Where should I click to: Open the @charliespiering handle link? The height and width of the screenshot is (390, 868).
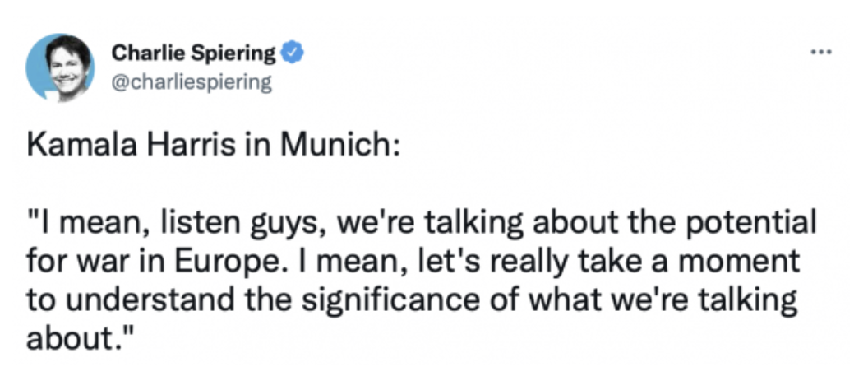pyautogui.click(x=192, y=83)
